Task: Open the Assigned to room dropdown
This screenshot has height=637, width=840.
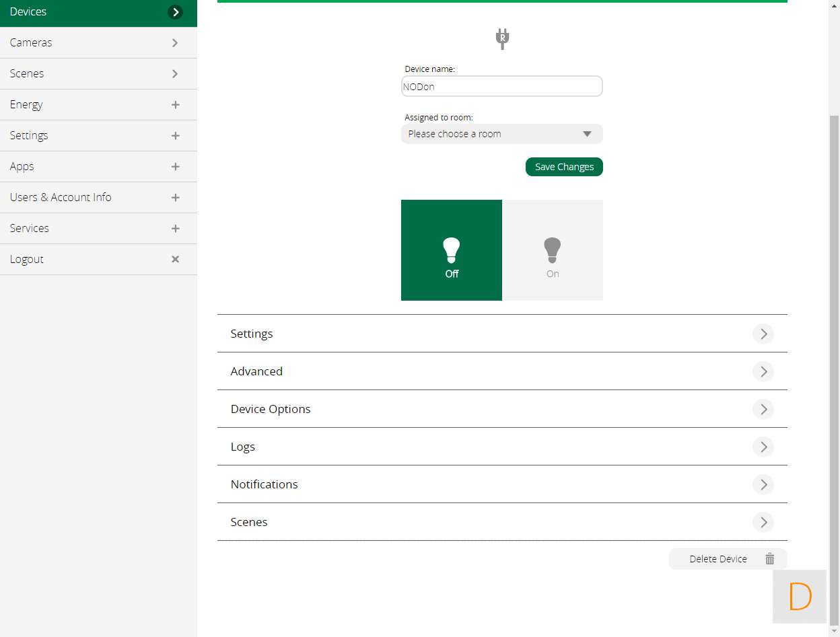Action: tap(501, 134)
